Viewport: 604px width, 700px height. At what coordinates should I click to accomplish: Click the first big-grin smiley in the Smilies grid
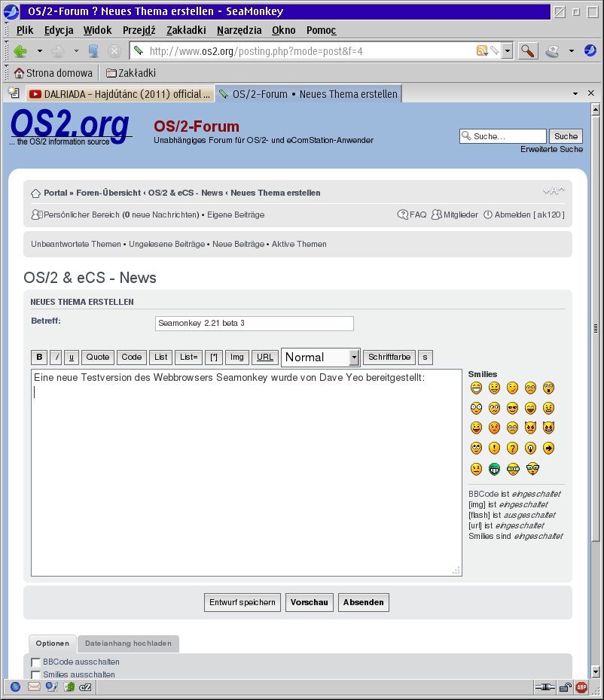point(476,388)
